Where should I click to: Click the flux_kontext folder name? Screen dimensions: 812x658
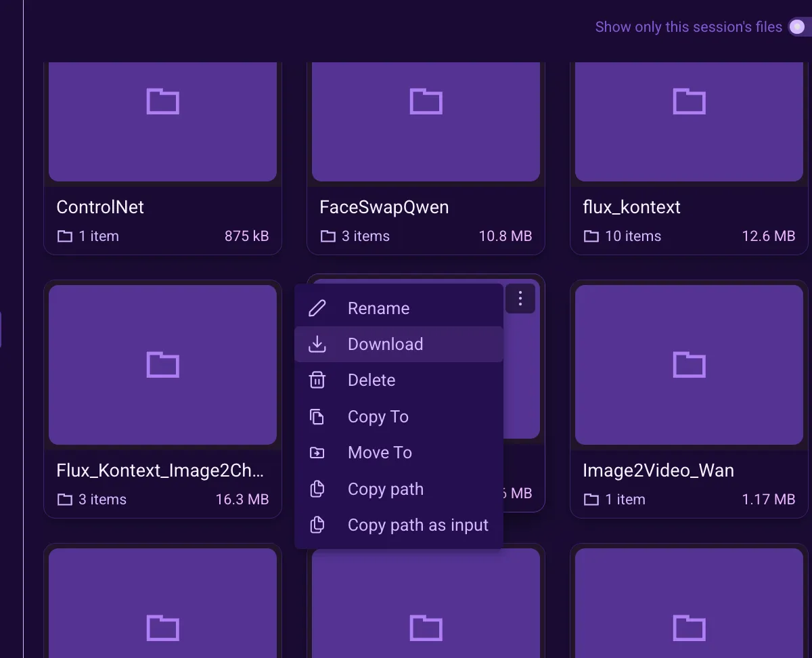pos(631,207)
